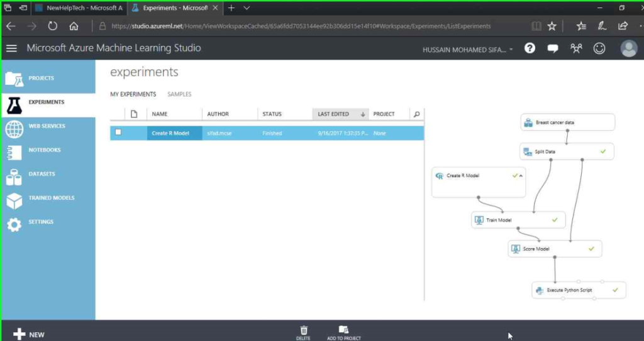Open the favorites hub icon
Image resolution: width=644 pixels, height=341 pixels.
click(x=581, y=26)
